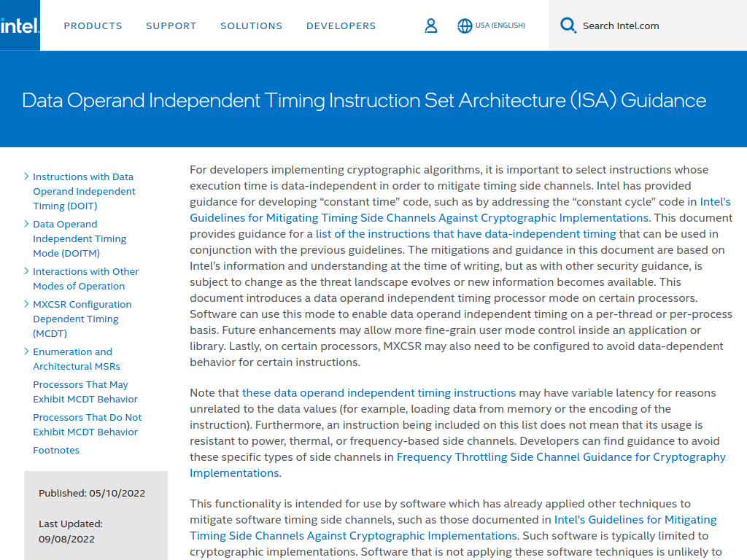Open the Frequency Throttling Side Channel Guidance link
This screenshot has height=560, width=747.
(x=560, y=457)
